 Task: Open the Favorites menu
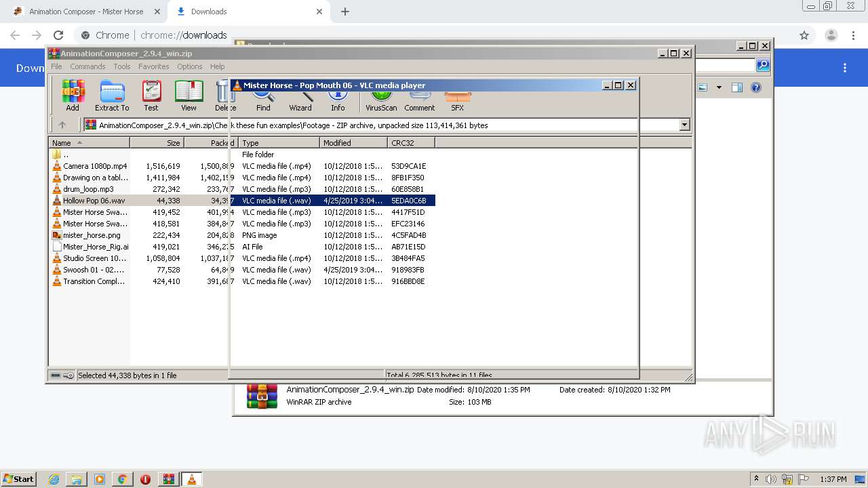154,66
